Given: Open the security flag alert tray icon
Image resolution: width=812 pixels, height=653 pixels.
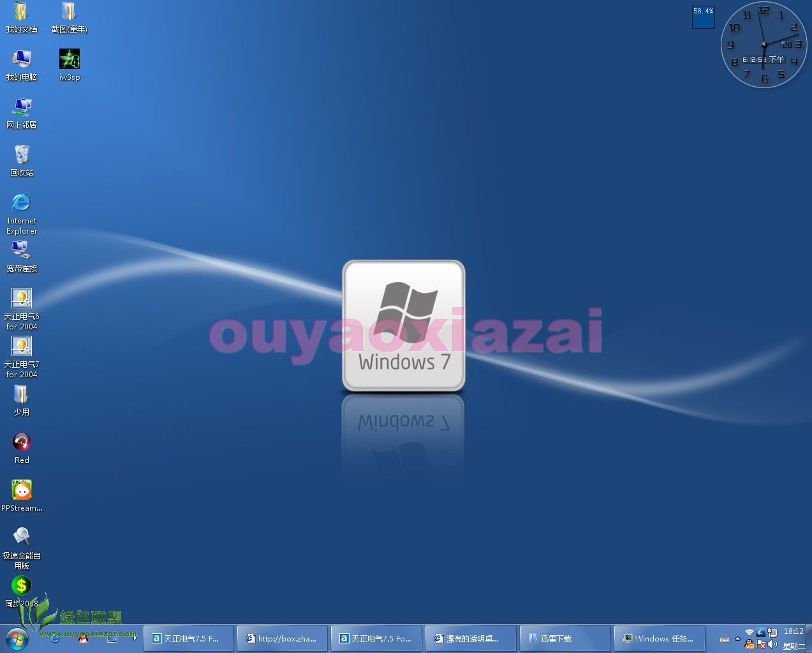Looking at the screenshot, I should click(x=761, y=644).
